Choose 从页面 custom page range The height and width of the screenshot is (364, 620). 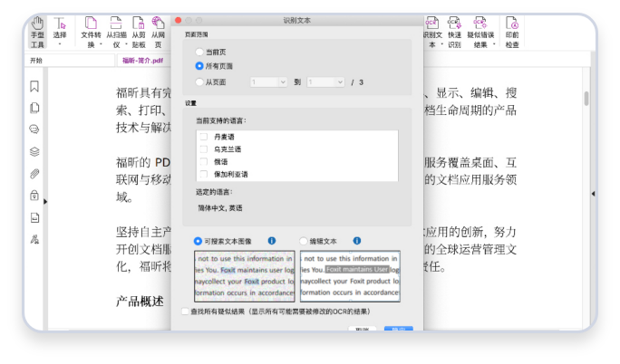[199, 82]
